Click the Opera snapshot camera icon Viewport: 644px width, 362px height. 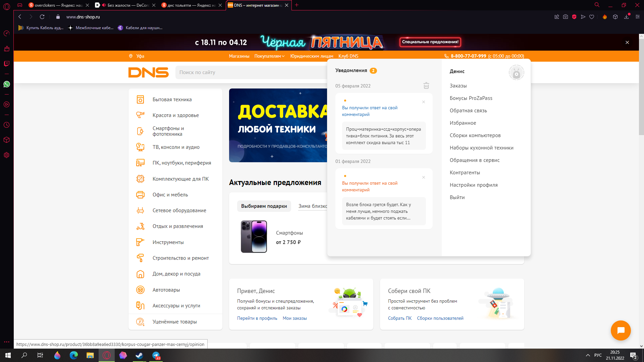tap(566, 17)
